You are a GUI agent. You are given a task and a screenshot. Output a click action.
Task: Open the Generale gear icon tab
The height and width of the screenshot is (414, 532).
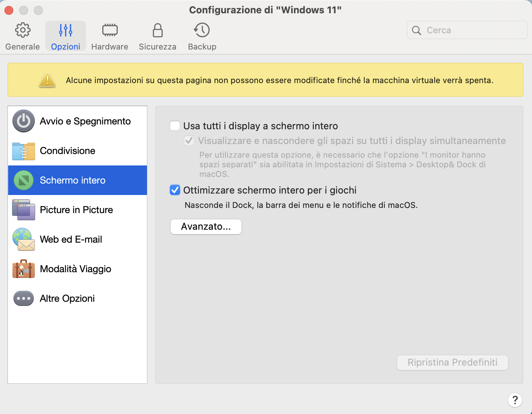tap(23, 30)
